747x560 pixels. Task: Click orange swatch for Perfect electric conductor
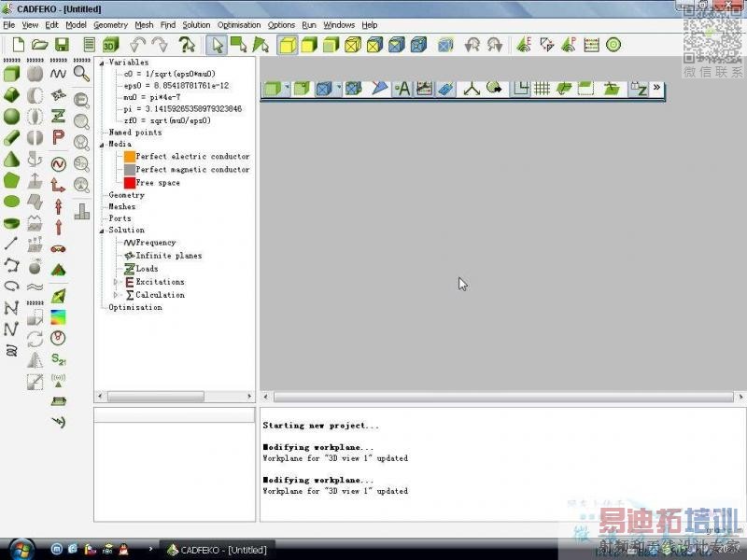(x=130, y=156)
